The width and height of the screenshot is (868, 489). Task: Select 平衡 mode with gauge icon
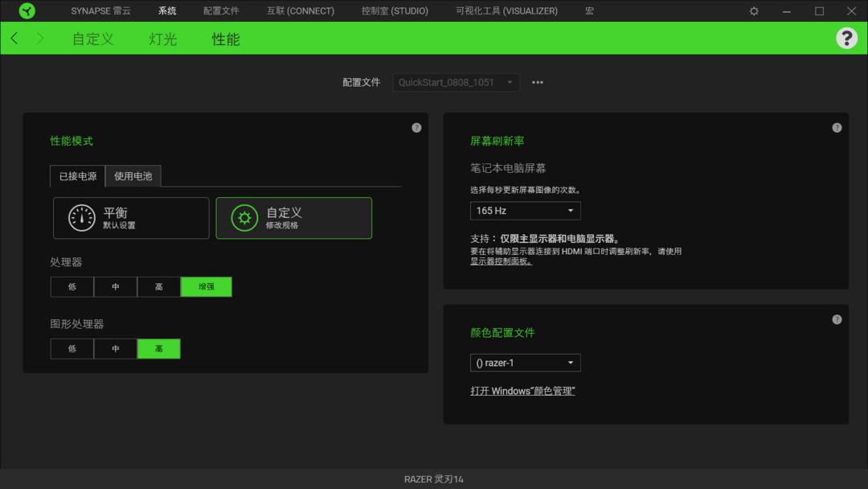tap(130, 217)
